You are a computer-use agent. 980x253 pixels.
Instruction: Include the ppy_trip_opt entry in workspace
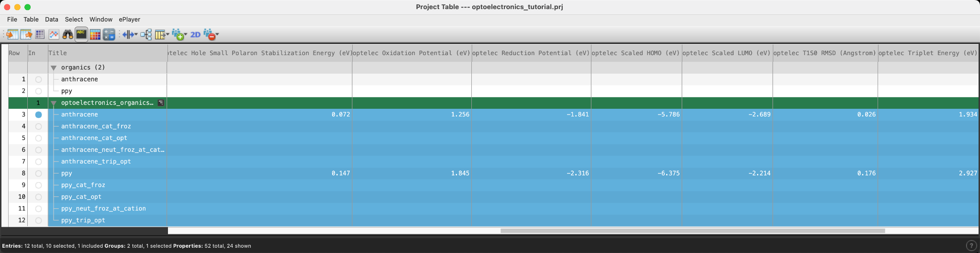(x=38, y=220)
